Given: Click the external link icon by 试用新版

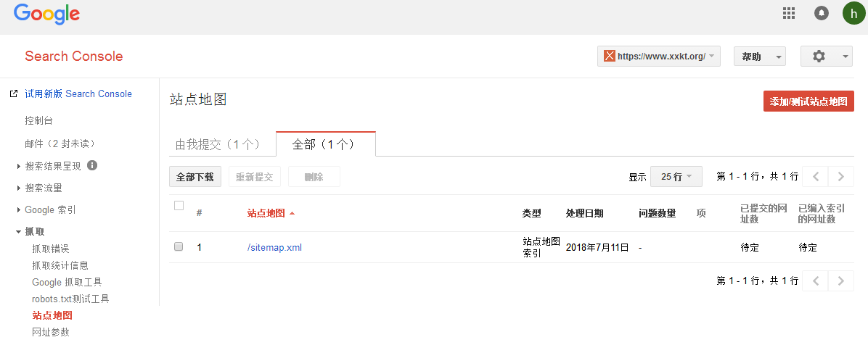Looking at the screenshot, I should [x=15, y=93].
